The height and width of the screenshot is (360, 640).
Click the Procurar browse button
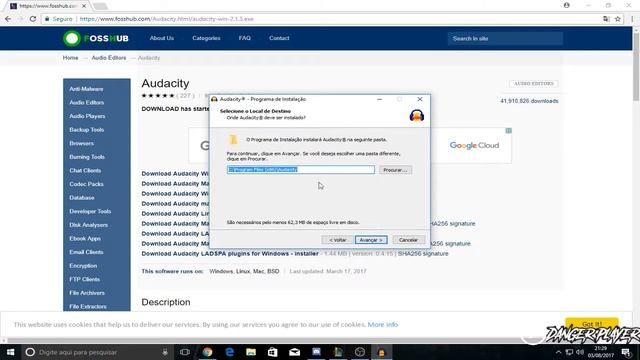pos(395,170)
